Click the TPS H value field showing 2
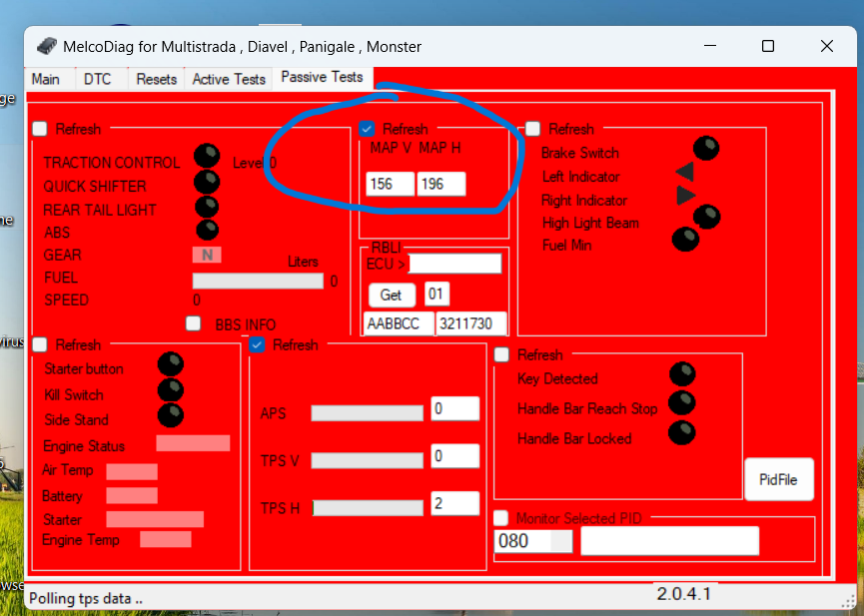864x616 pixels. coord(455,503)
